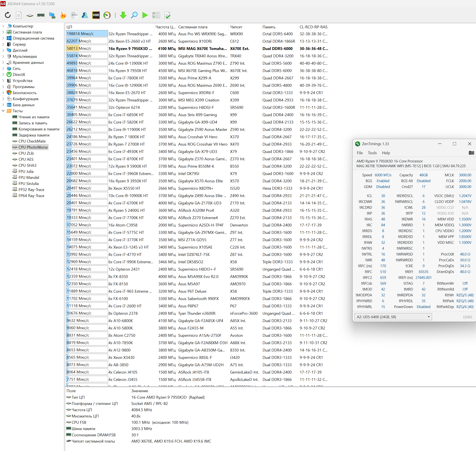476x451 pixels.
Task: Open the File menu in ZenTimings
Action: [x=360, y=153]
